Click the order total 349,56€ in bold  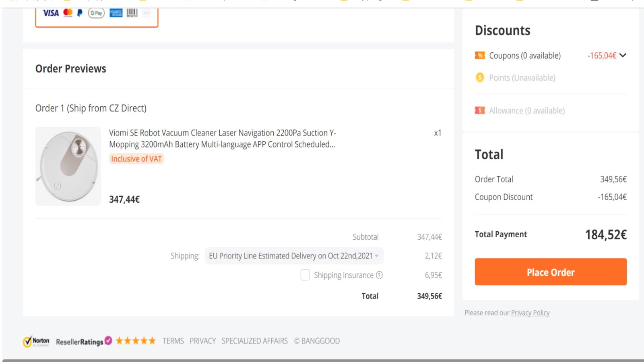(429, 296)
